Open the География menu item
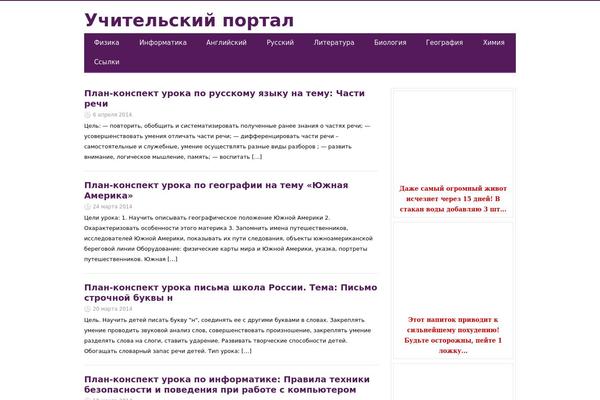Screen dimensions: 600x400 coord(444,42)
